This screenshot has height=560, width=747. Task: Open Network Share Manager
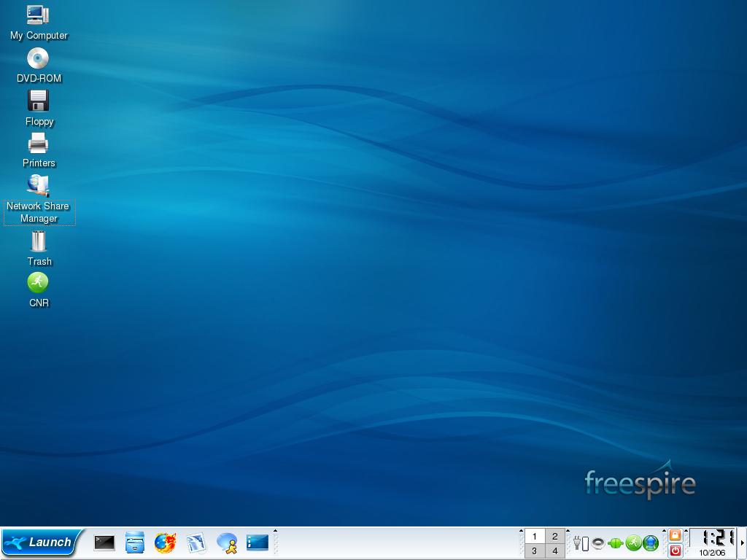click(38, 185)
